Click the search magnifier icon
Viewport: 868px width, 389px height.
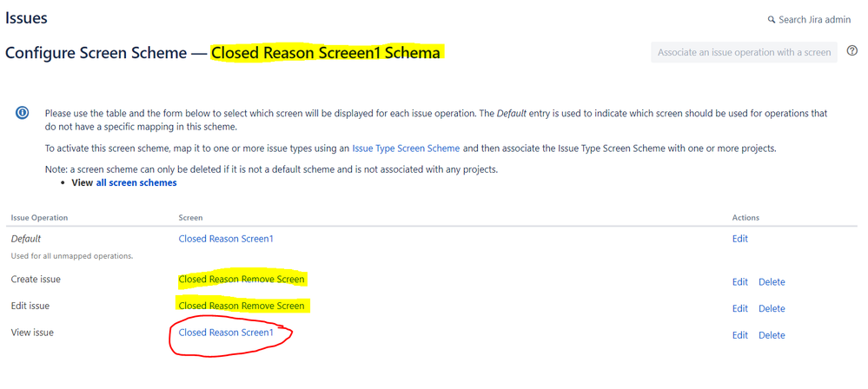[x=772, y=20]
